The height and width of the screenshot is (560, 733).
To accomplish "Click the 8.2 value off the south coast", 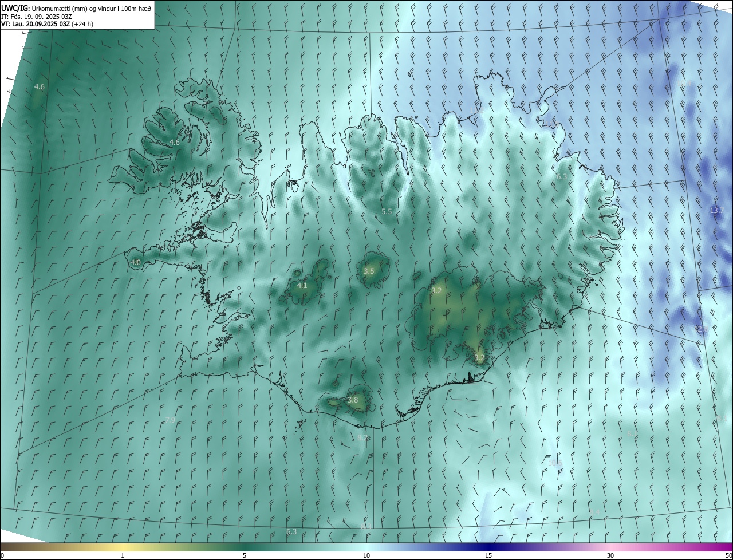I will tap(362, 437).
